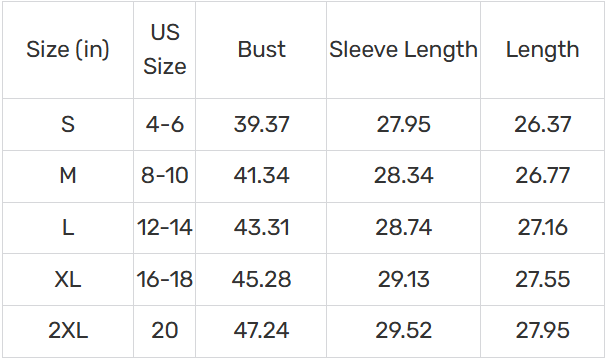Click the US size 12-14 cell
The image size is (607, 361).
165,228
